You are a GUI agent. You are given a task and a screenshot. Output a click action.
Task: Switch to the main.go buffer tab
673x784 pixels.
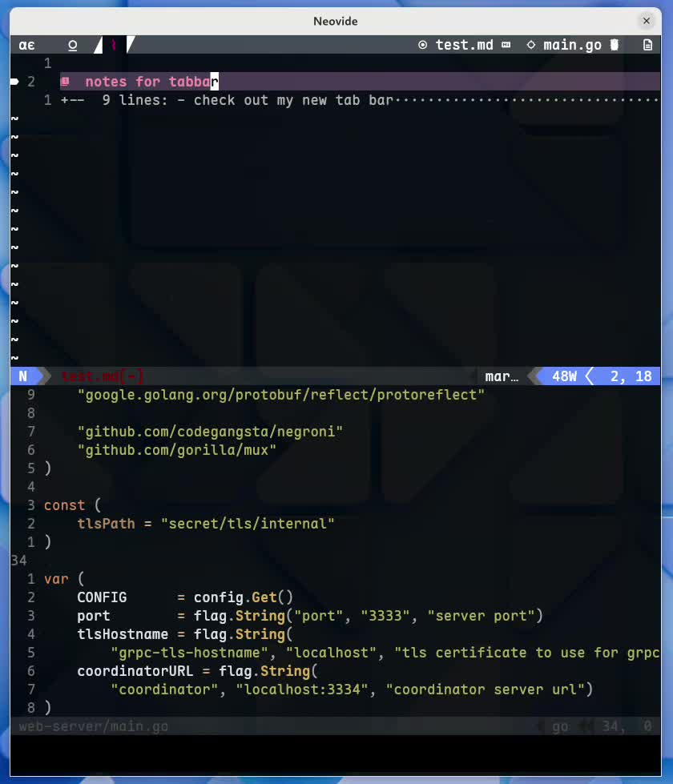coord(572,45)
